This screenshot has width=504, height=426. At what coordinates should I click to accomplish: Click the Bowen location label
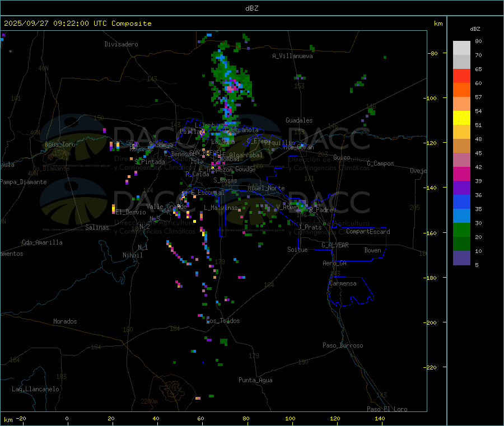372,250
